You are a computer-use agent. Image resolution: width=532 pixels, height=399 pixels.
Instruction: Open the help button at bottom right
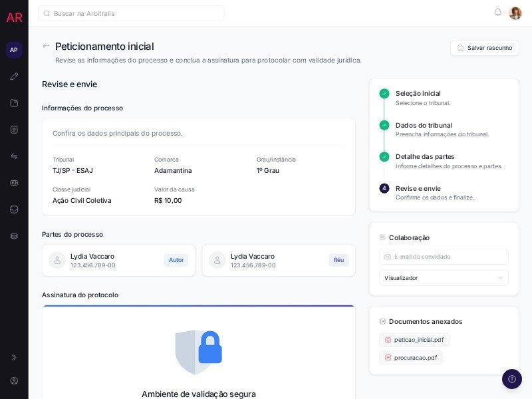pyautogui.click(x=511, y=379)
